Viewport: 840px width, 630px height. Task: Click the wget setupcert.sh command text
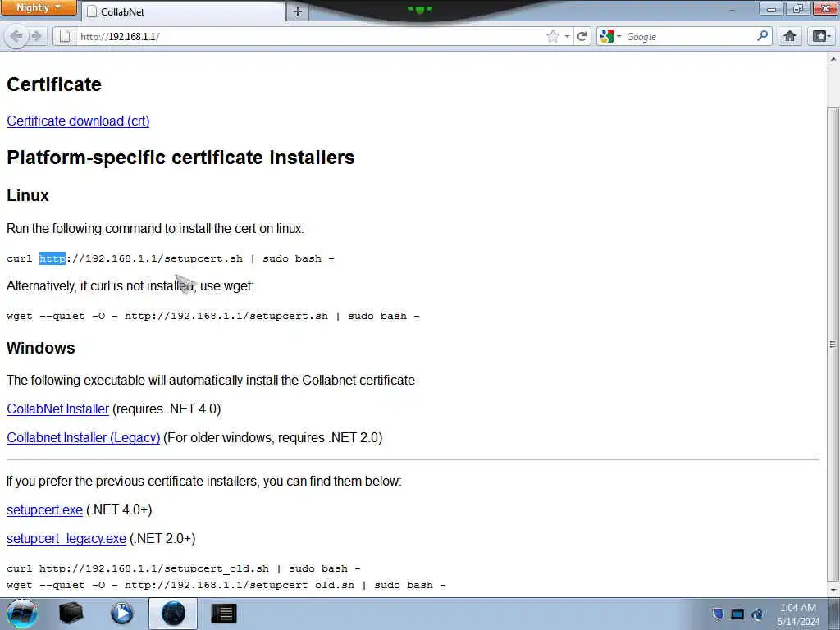(x=212, y=316)
